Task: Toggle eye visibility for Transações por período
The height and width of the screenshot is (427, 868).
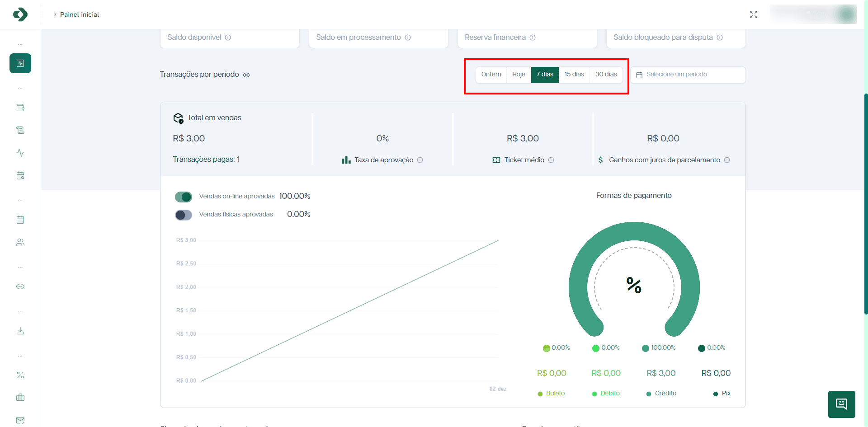Action: (246, 75)
